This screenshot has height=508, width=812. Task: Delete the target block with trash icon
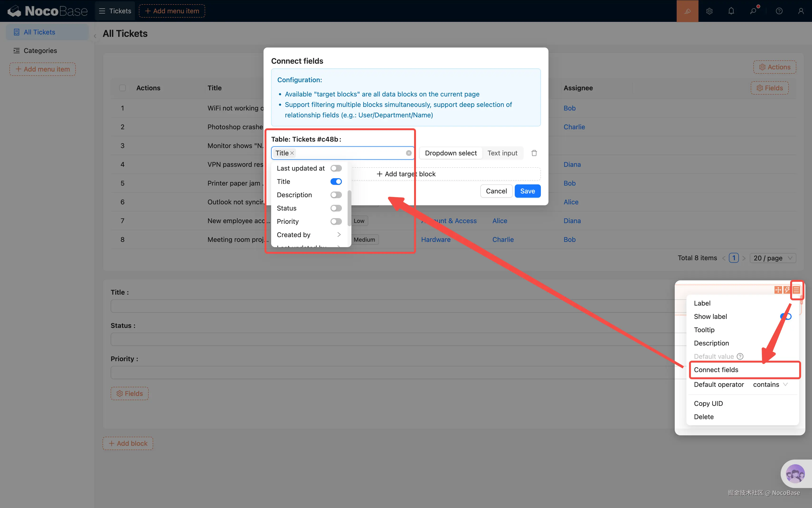click(x=534, y=153)
